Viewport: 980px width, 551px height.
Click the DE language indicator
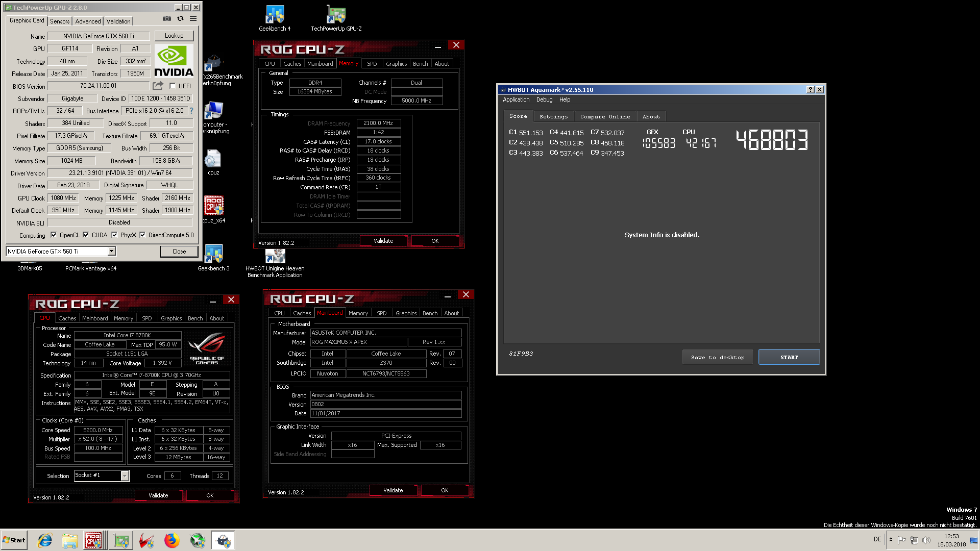pos(877,539)
